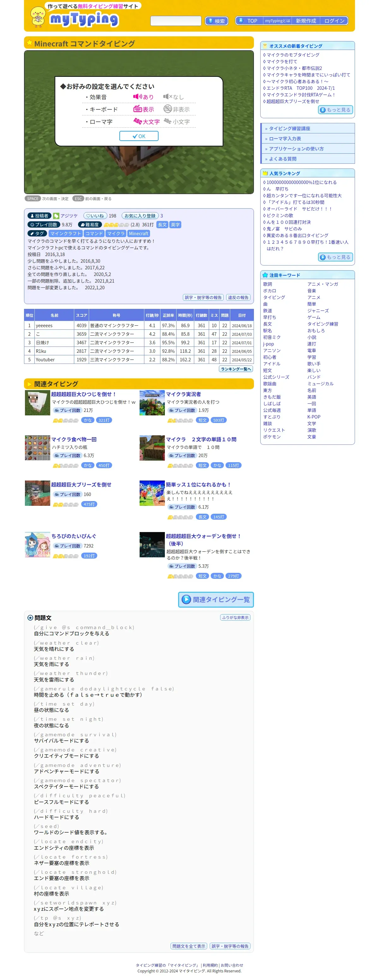Click the search input field
The image size is (379, 980).
(176, 21)
